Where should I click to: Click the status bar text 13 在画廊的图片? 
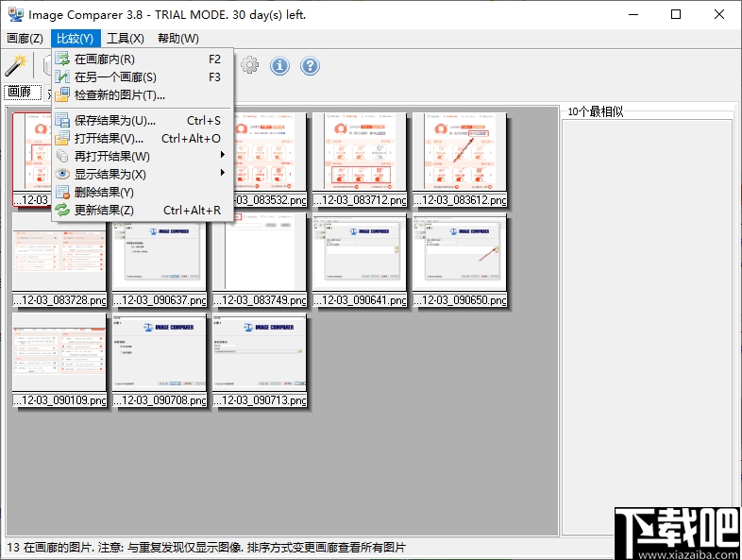[x=49, y=548]
